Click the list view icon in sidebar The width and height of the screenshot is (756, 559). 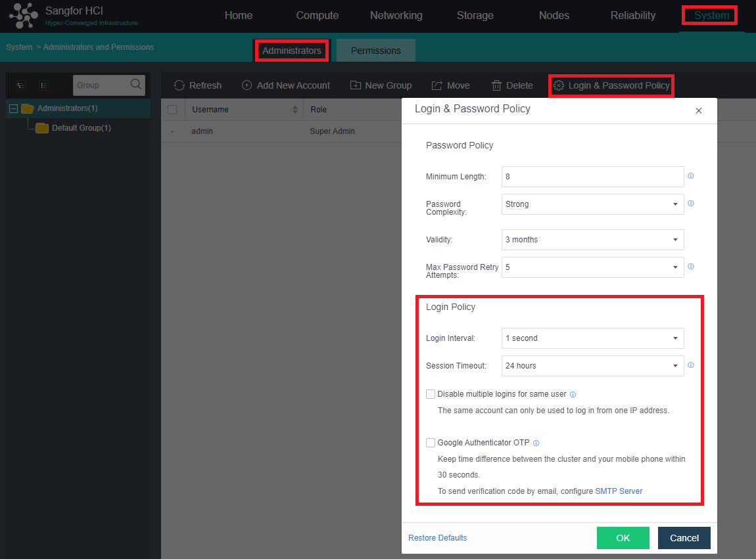pos(44,85)
